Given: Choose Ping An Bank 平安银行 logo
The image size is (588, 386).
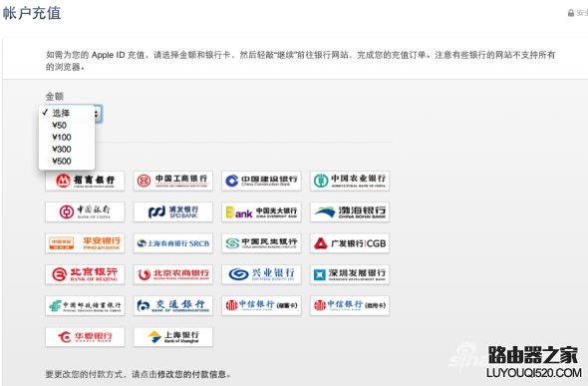Looking at the screenshot, I should pos(85,243).
